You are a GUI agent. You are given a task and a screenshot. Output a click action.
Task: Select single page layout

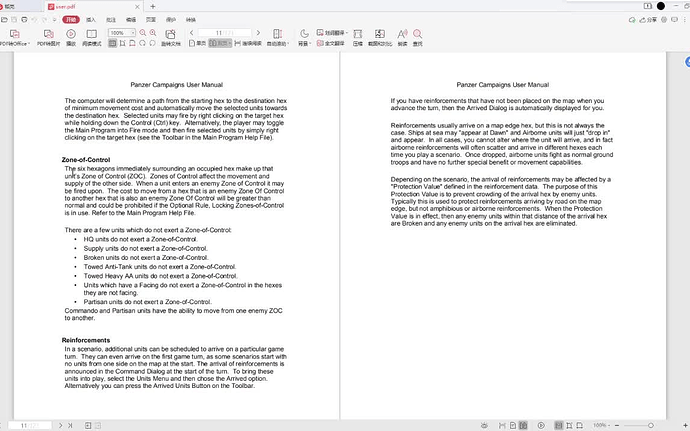click(x=198, y=43)
